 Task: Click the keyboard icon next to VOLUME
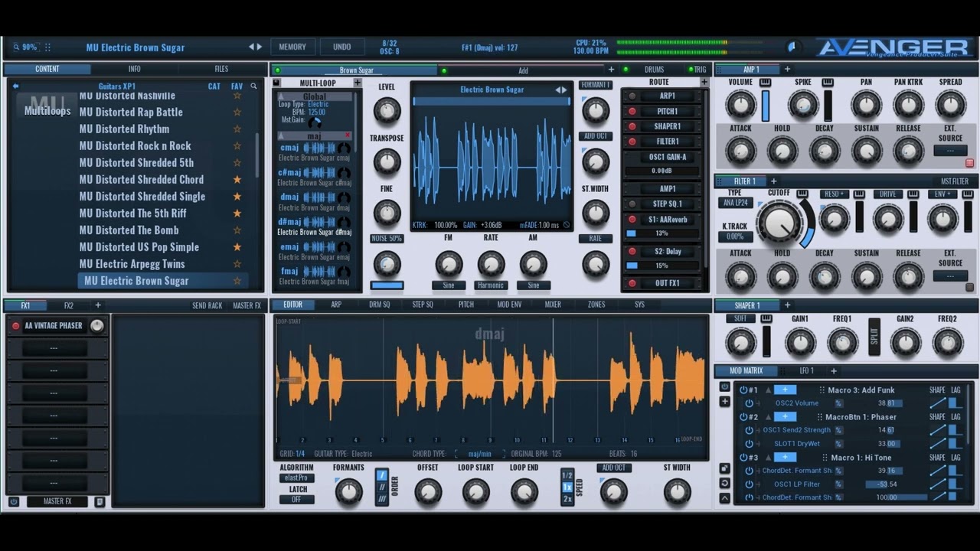[766, 82]
